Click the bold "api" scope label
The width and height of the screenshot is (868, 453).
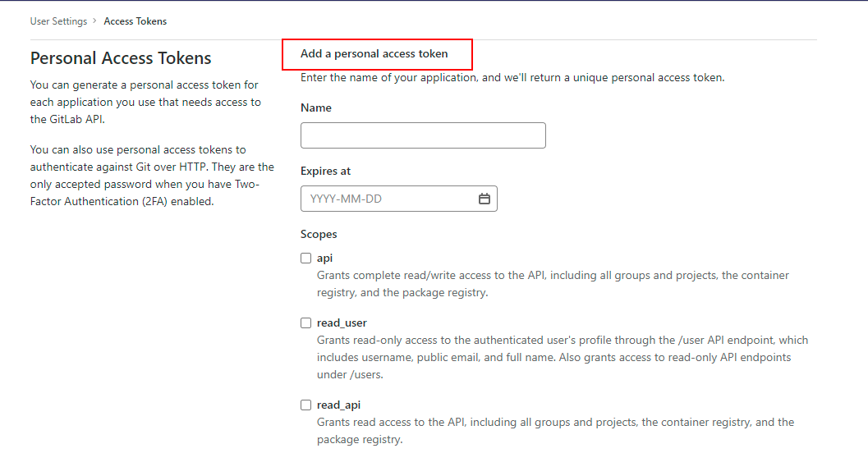pos(325,258)
